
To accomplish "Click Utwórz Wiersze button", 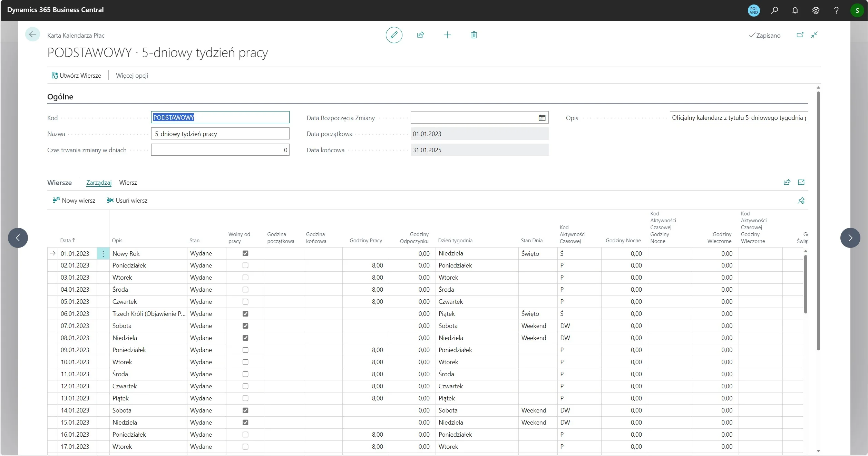I will point(76,76).
